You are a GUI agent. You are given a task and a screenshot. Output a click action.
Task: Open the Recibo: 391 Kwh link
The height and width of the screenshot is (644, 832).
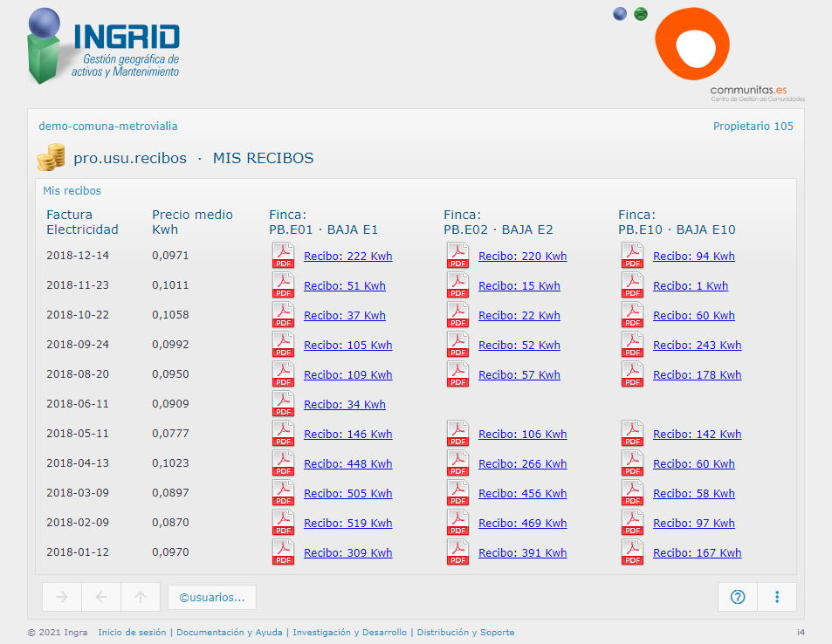(522, 553)
